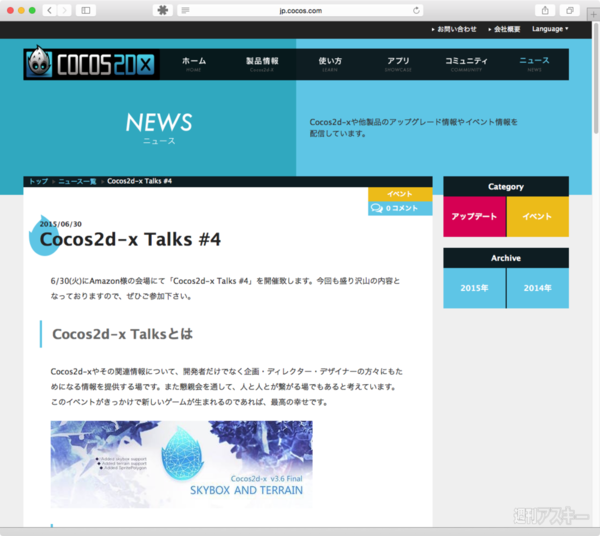
Task: Show the Safari sidebar
Action: (86, 10)
